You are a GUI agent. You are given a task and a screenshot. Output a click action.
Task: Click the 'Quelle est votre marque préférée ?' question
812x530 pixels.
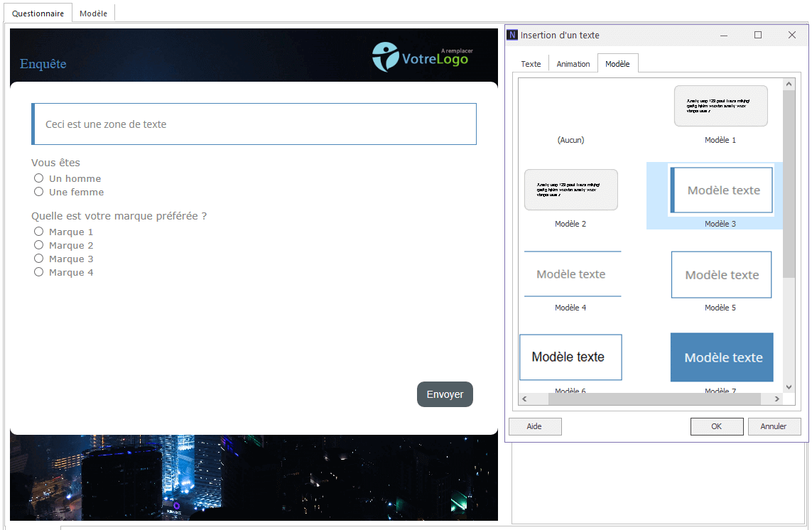(x=119, y=216)
